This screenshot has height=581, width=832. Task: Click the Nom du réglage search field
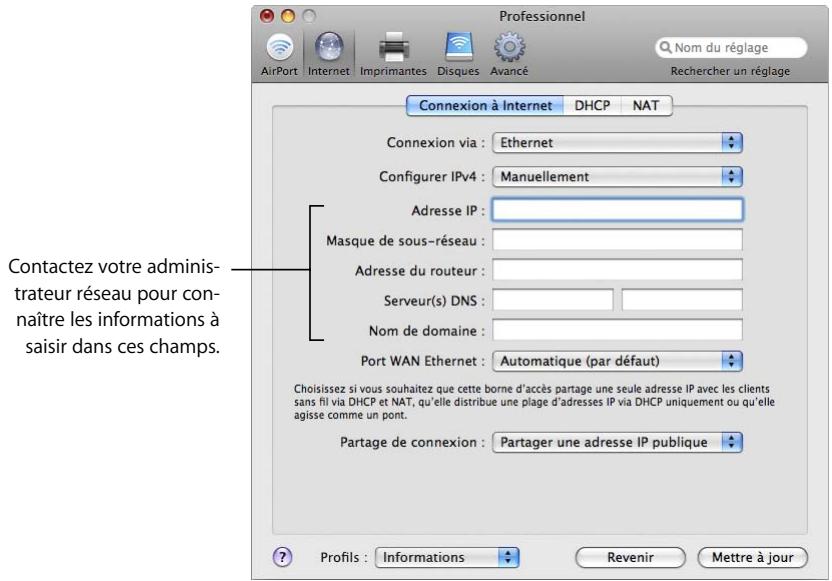click(731, 48)
